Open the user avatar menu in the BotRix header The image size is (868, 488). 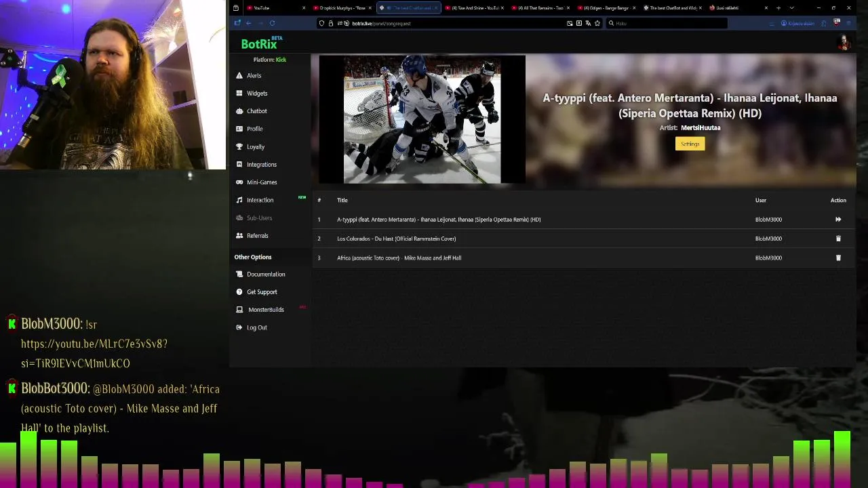click(844, 43)
